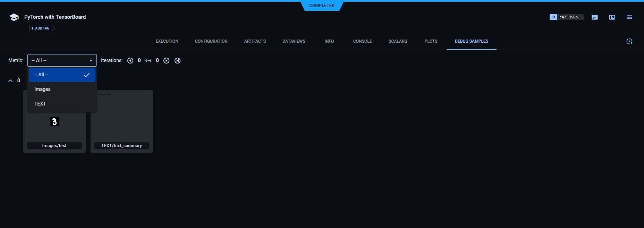Choose TEXT from the metric list
Screen dimensions: 644x228
tap(40, 104)
